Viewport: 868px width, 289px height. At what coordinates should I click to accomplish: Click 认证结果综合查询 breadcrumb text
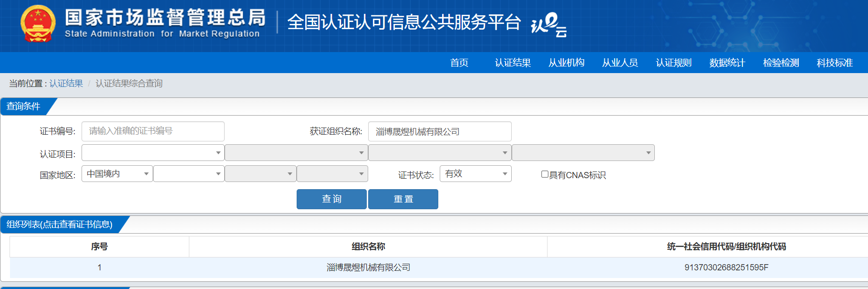pos(129,83)
